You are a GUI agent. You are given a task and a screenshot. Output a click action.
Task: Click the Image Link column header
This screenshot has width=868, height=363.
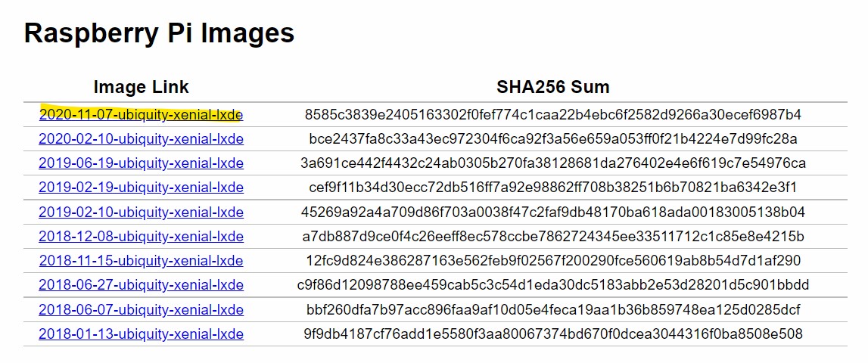(x=142, y=87)
